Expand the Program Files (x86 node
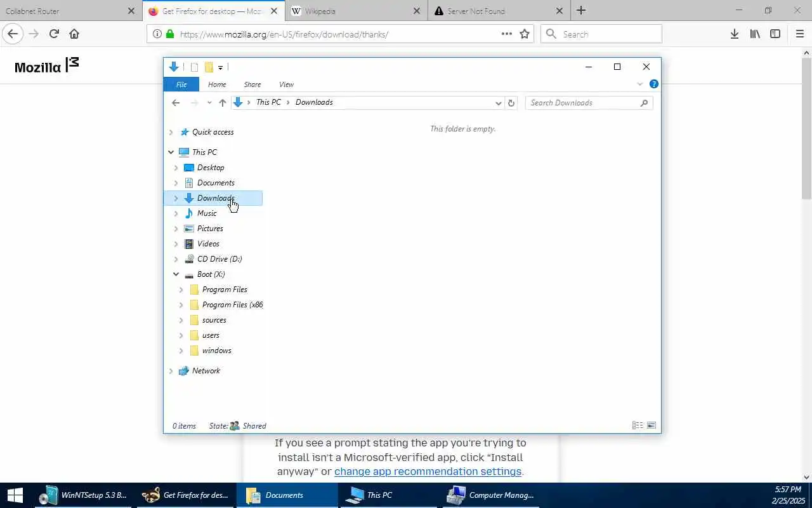The image size is (812, 508). click(181, 305)
